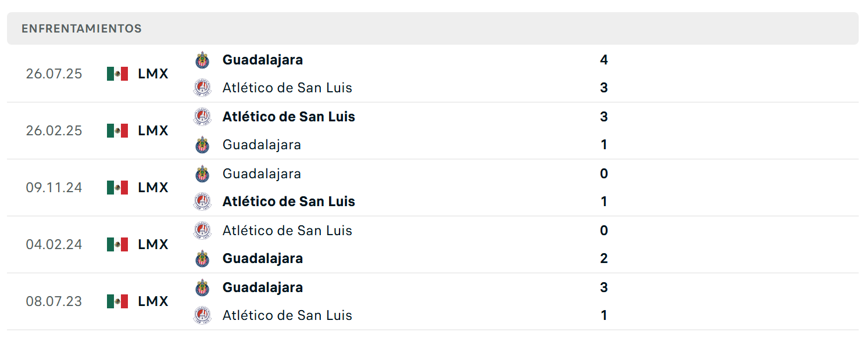The height and width of the screenshot is (342, 868).
Task: Select LMX league label for 09.11.24 match
Action: click(x=153, y=188)
